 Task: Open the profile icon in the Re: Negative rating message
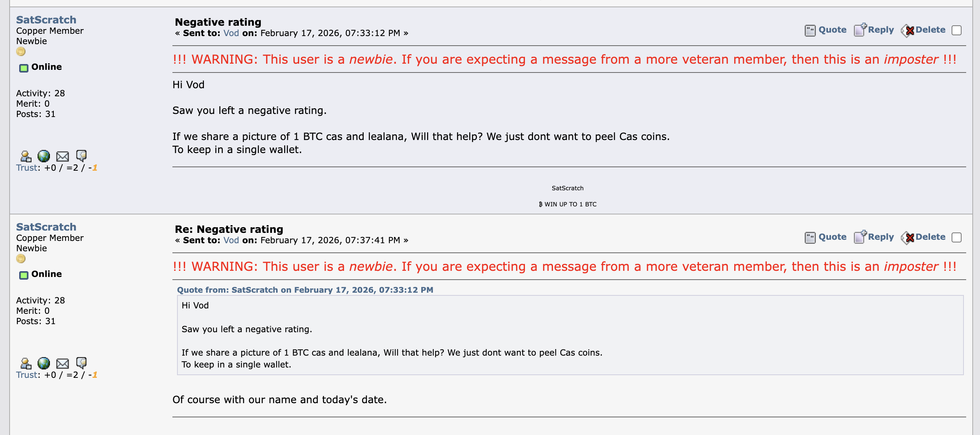26,363
